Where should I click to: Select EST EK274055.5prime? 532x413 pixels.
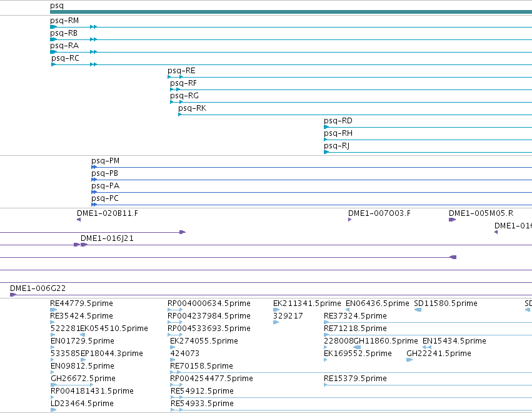pos(204,341)
